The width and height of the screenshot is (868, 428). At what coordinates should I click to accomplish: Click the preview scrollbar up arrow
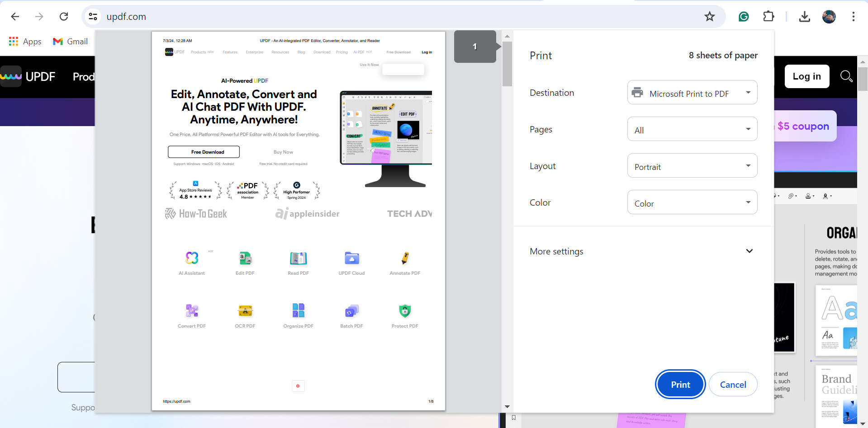507,36
